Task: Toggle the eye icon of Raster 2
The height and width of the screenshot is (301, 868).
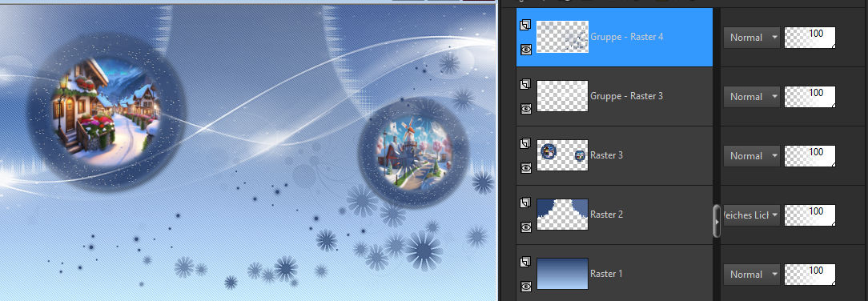Action: tap(526, 227)
